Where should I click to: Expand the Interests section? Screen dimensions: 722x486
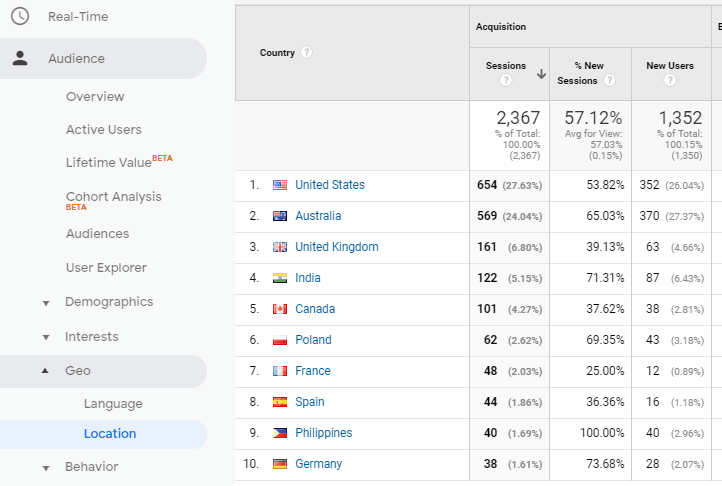click(46, 338)
